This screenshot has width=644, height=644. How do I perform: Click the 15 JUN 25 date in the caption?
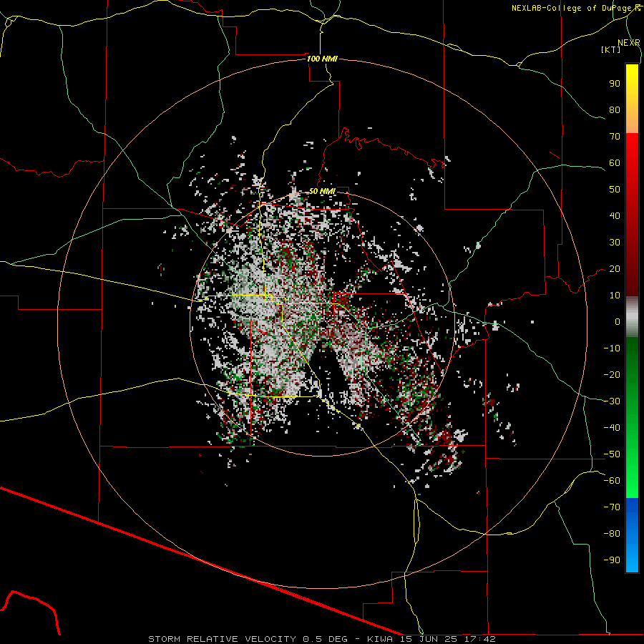coord(429,639)
